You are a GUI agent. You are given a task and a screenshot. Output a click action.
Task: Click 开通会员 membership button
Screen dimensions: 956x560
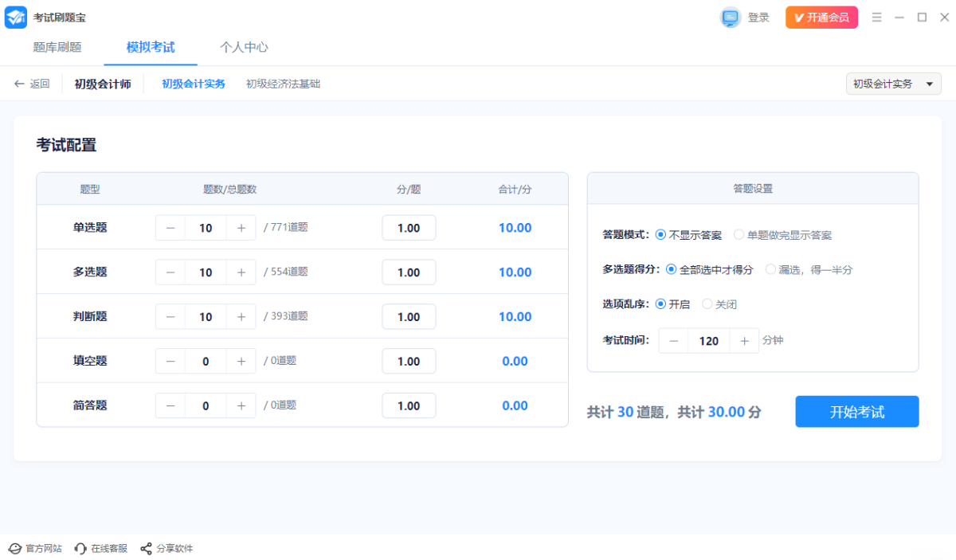[821, 18]
